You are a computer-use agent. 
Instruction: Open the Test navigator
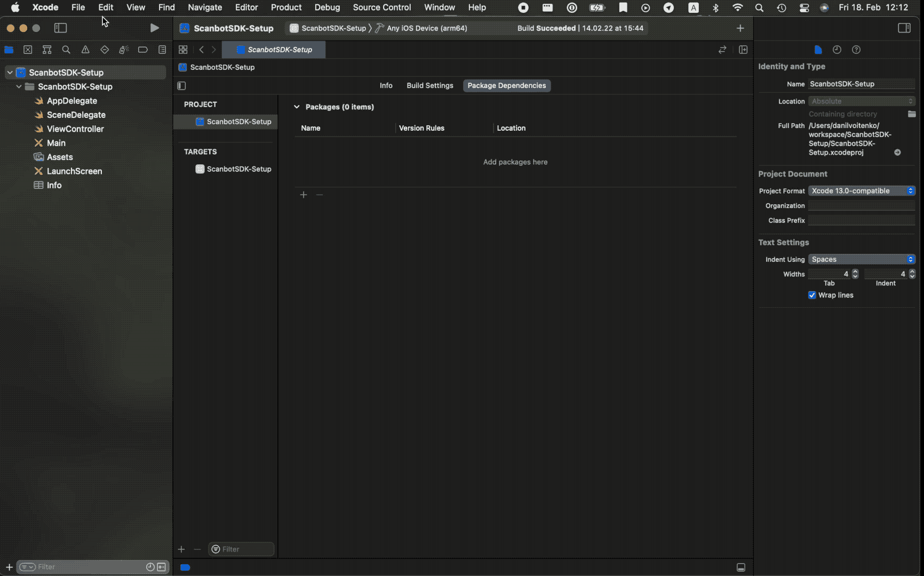coord(105,50)
